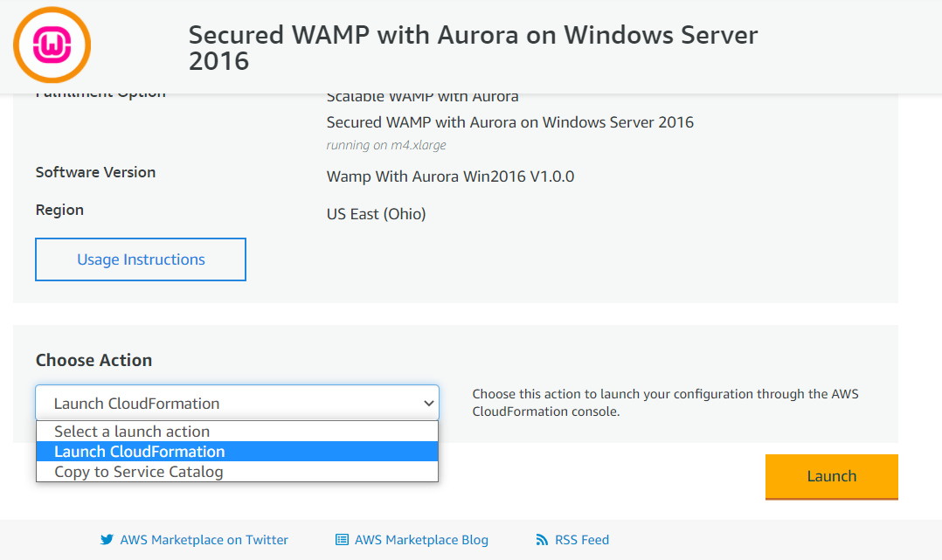Open the AWS Marketplace Blog link
This screenshot has height=560, width=942.
(x=421, y=540)
